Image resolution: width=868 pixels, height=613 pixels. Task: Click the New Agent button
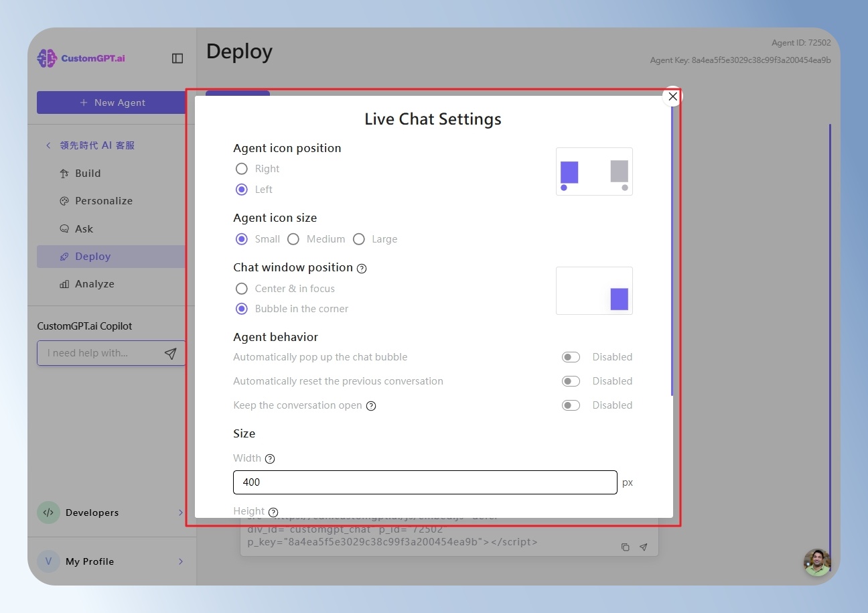click(x=111, y=103)
